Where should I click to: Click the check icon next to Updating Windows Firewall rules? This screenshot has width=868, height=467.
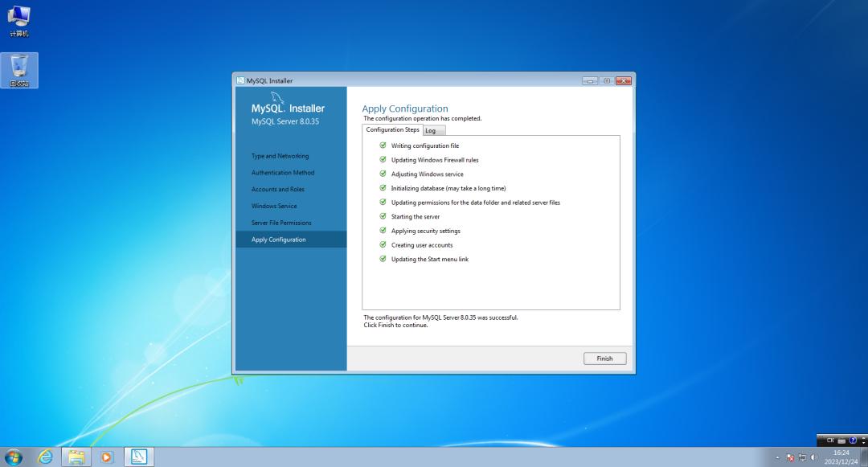pos(383,159)
